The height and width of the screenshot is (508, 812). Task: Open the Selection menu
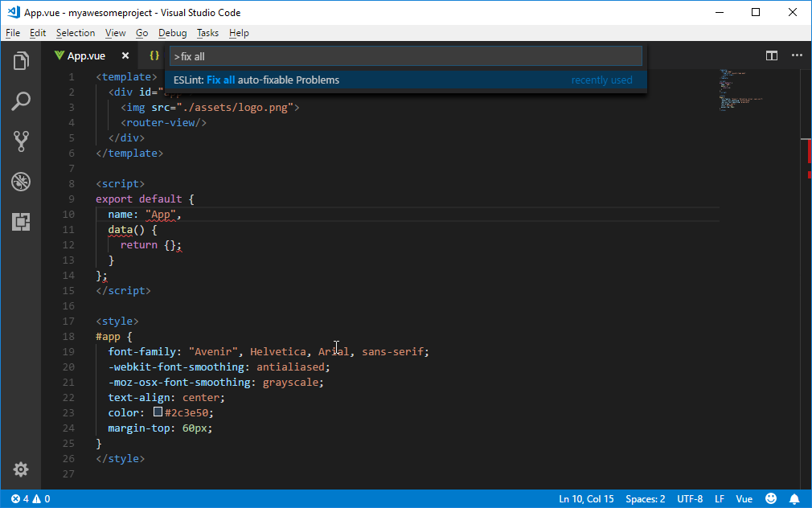(76, 33)
